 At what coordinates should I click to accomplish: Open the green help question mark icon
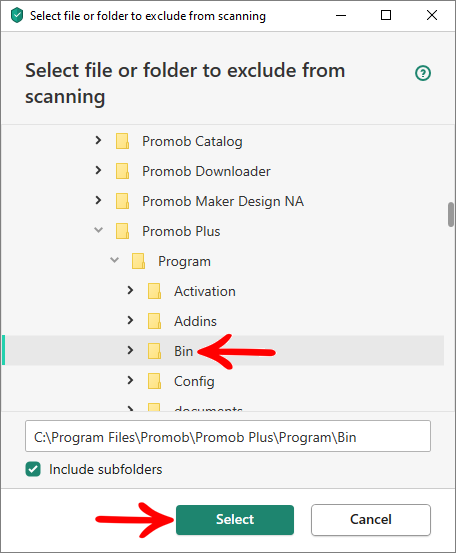coord(422,73)
